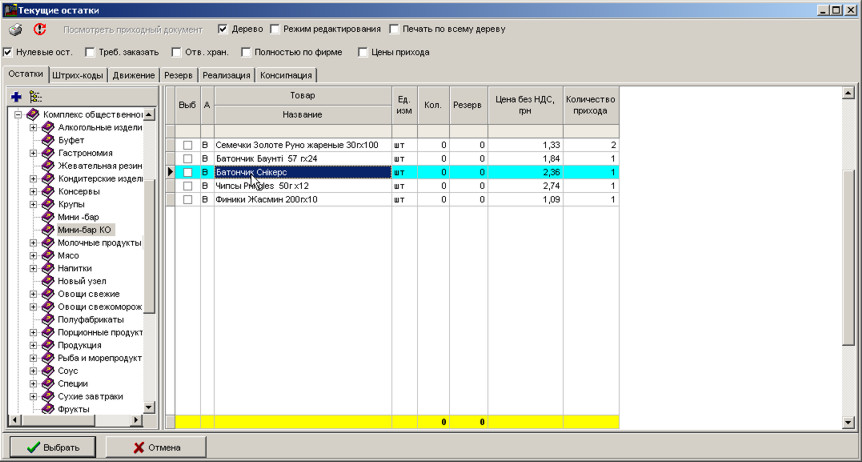Image resolution: width=862 pixels, height=462 pixels.
Task: Collapse the Комплекс общественного root node
Action: click(18, 115)
